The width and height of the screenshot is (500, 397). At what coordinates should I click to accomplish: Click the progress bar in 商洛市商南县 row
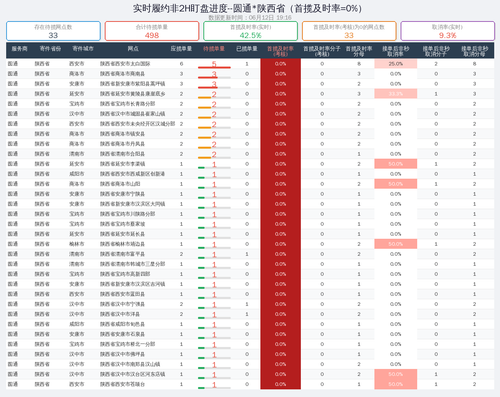[214, 77]
